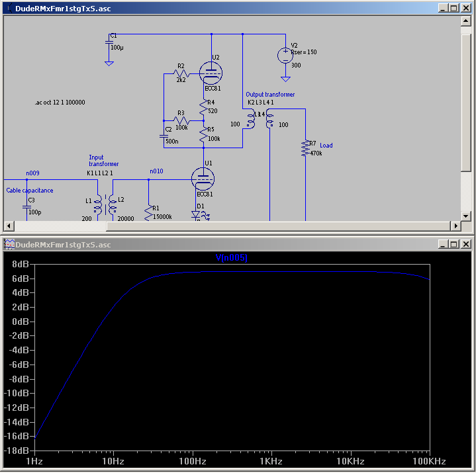
Task: Select inductor L2 of input transformer
Action: [x=113, y=205]
